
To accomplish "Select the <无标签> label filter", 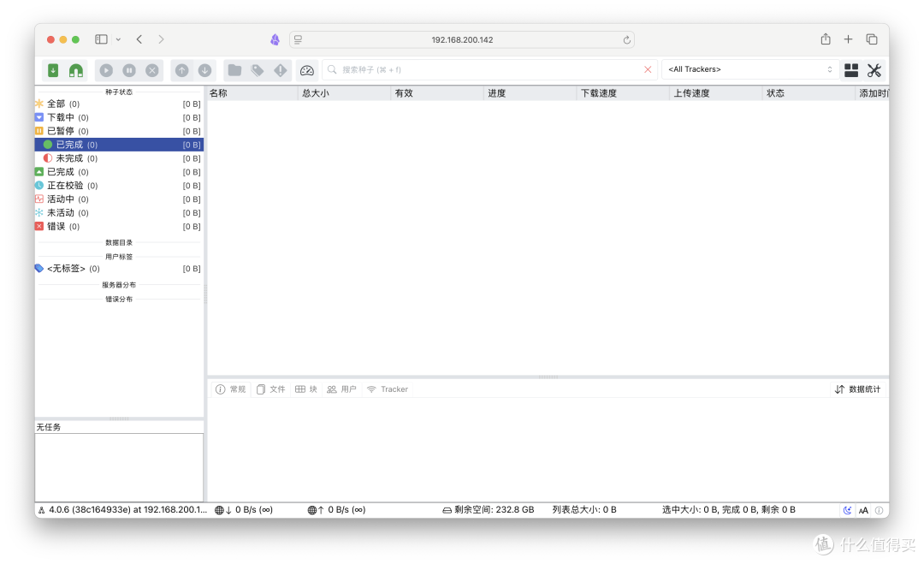I will click(x=118, y=268).
